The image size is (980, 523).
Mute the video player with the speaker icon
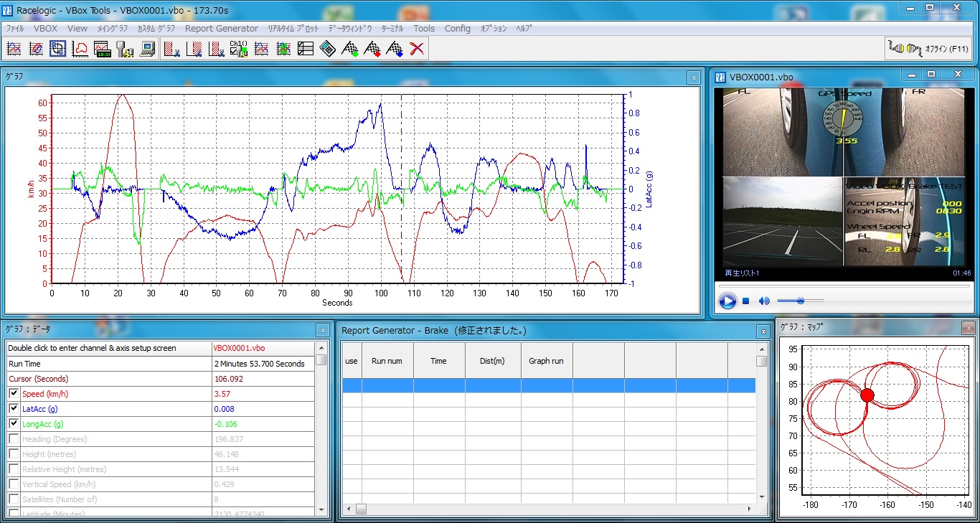[x=764, y=301]
